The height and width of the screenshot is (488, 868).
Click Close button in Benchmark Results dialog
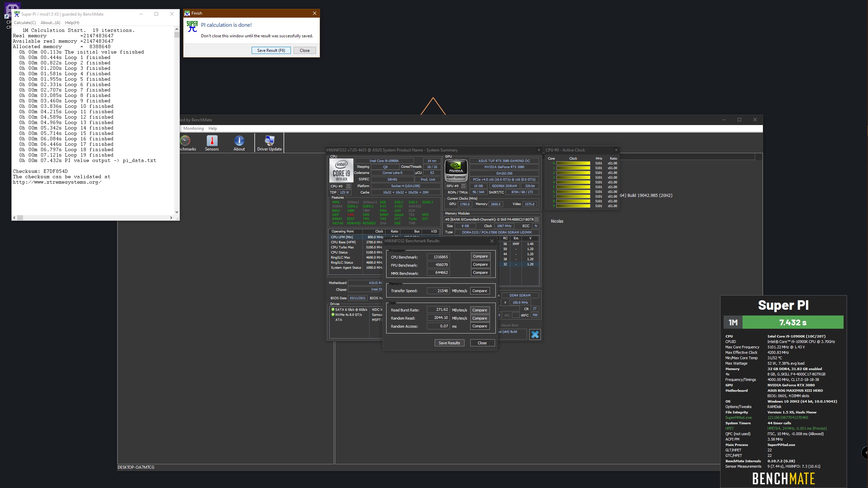[x=482, y=343]
